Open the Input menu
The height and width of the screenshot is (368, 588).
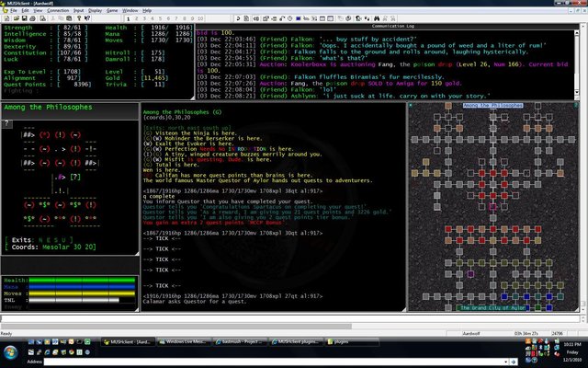pyautogui.click(x=79, y=10)
